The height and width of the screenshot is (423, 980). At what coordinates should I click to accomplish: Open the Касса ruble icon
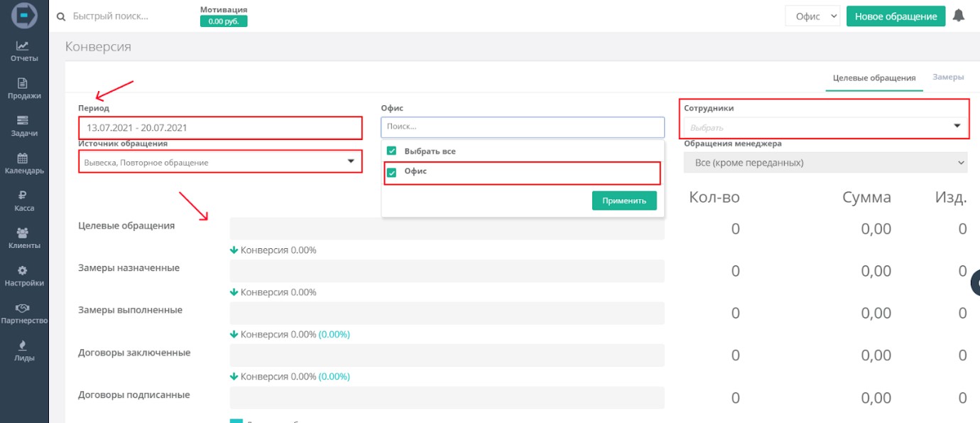pos(23,196)
